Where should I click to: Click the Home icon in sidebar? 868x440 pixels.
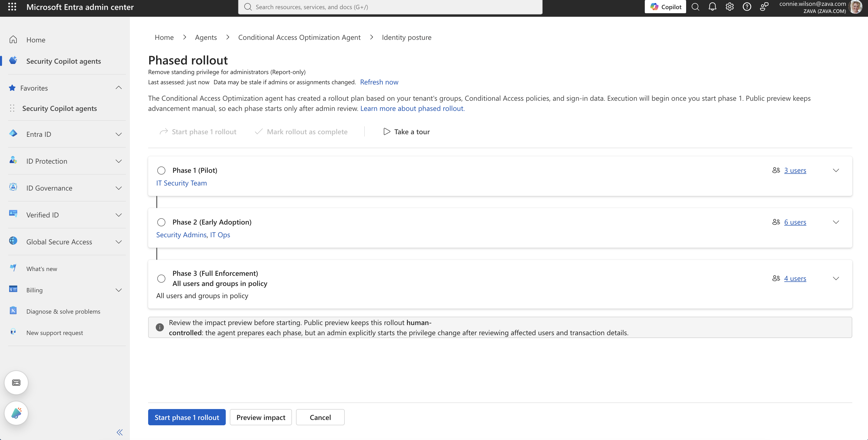[13, 40]
